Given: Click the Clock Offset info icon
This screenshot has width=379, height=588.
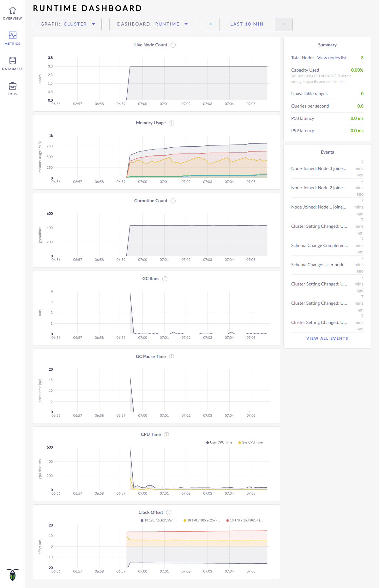Looking at the screenshot, I should 169,513.
